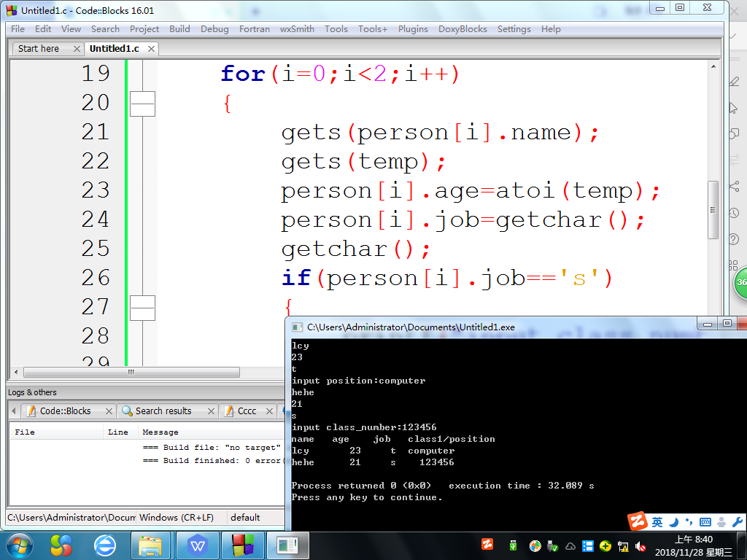Click the Build finished log message
Screen dimensions: 747x560
214,461
